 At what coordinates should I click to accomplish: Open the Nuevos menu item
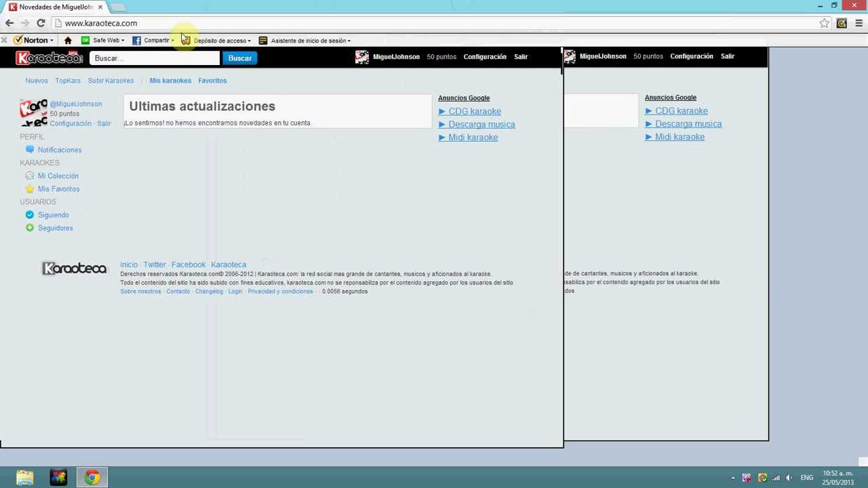point(37,81)
